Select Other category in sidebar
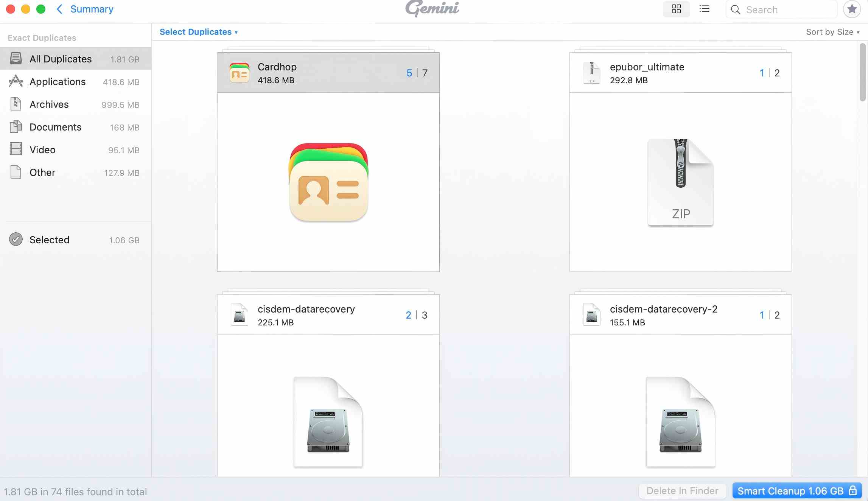Screen dimensions: 868x501 click(42, 172)
